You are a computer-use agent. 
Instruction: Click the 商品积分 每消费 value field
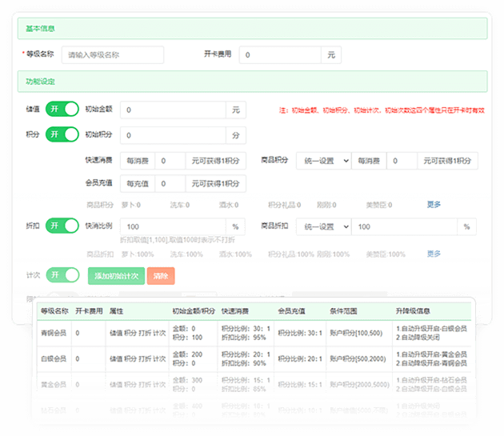402,161
